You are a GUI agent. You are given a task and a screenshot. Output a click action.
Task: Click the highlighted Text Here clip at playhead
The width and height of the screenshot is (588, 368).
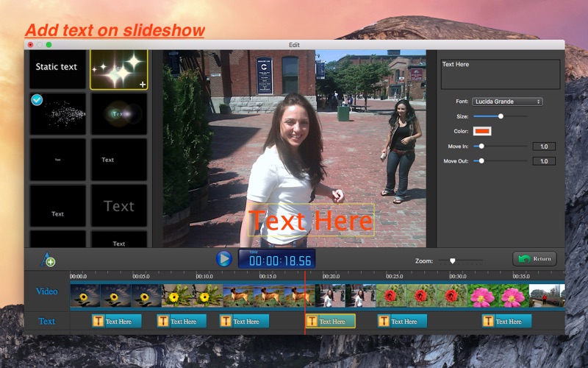330,321
